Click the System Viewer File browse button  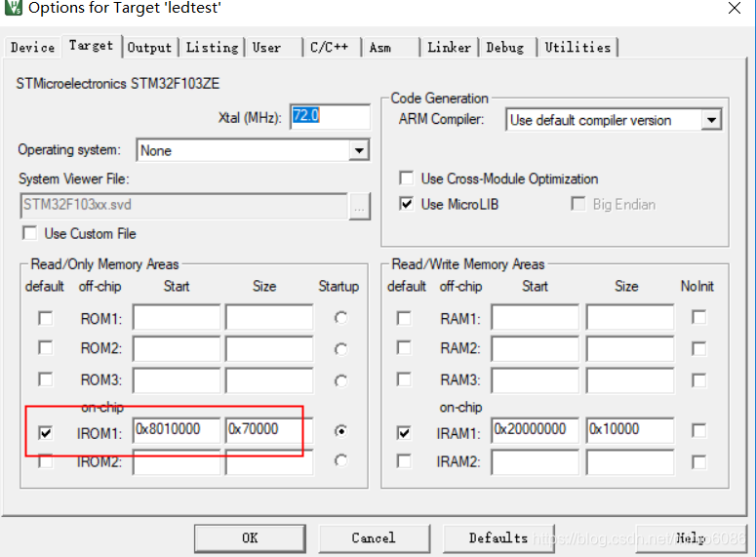(x=359, y=207)
